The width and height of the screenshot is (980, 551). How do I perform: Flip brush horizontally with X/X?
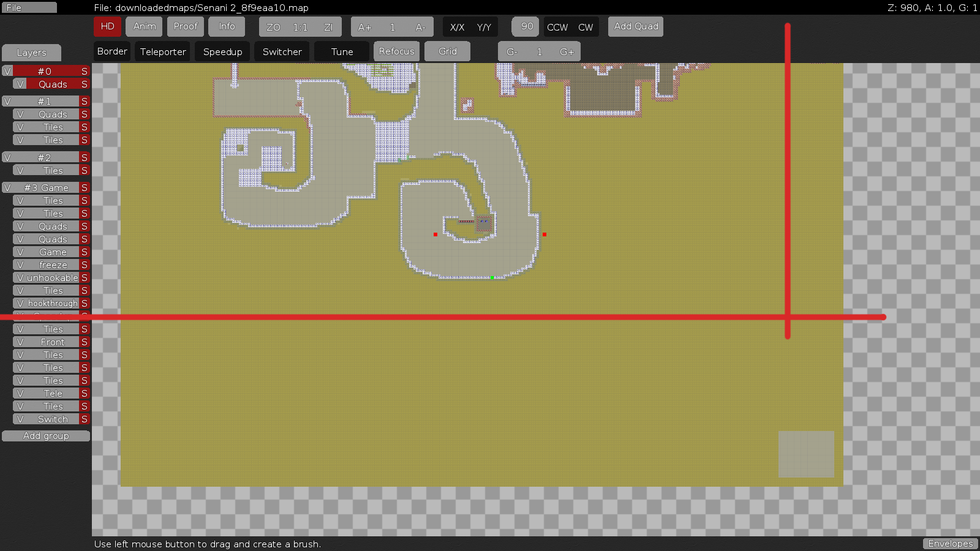click(x=457, y=27)
